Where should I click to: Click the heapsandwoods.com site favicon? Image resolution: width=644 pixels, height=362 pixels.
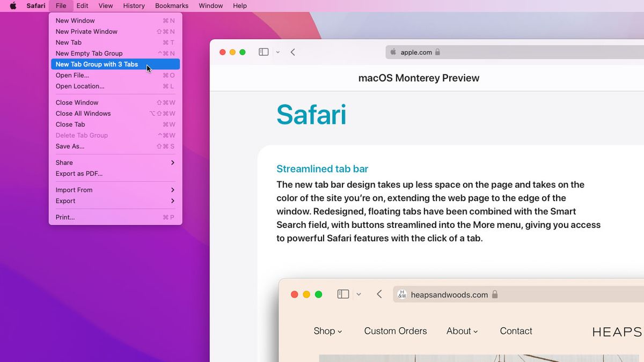[x=402, y=294]
